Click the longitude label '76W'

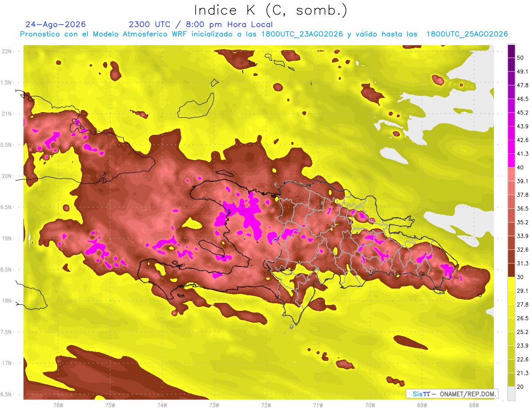click(58, 405)
